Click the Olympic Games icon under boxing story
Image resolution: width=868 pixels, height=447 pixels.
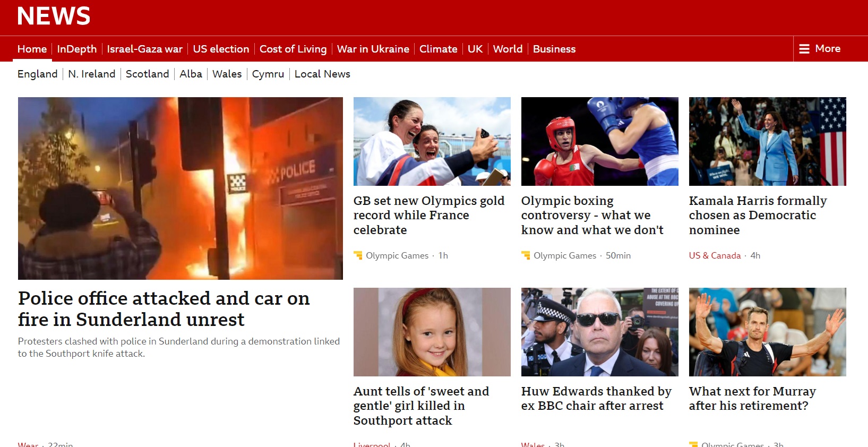tap(526, 255)
